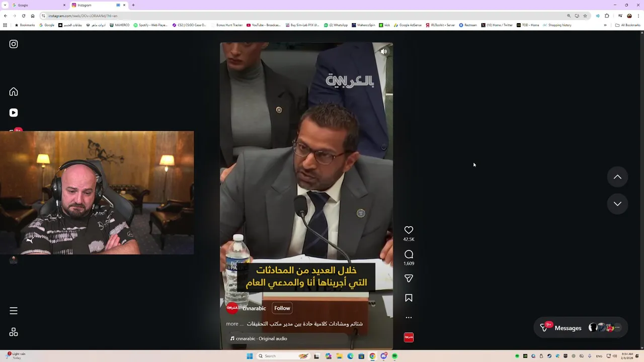
Task: Open the Windows Start menu
Action: 250,356
